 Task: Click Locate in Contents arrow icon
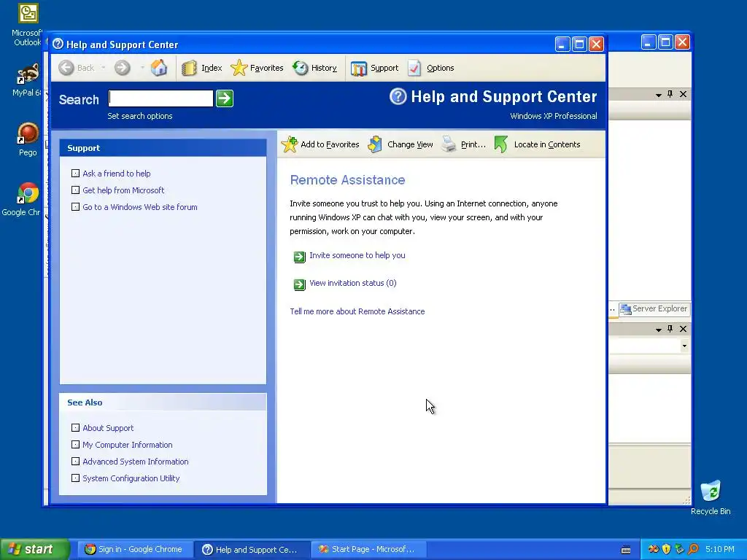pos(500,144)
